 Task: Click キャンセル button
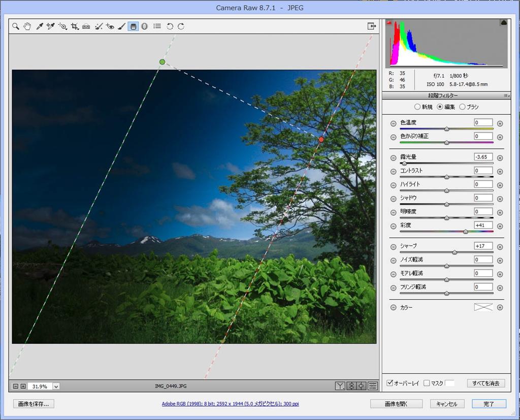(447, 404)
